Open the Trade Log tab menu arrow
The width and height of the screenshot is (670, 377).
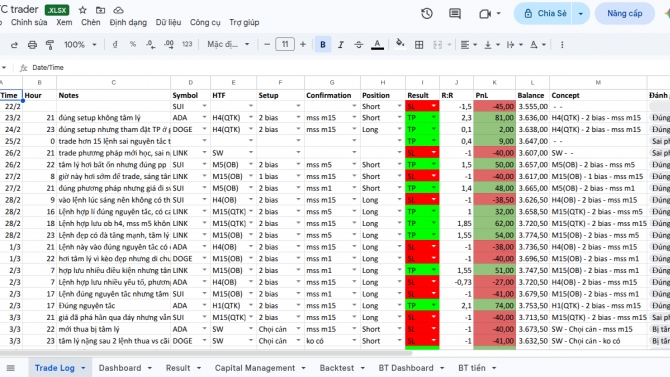coord(83,368)
